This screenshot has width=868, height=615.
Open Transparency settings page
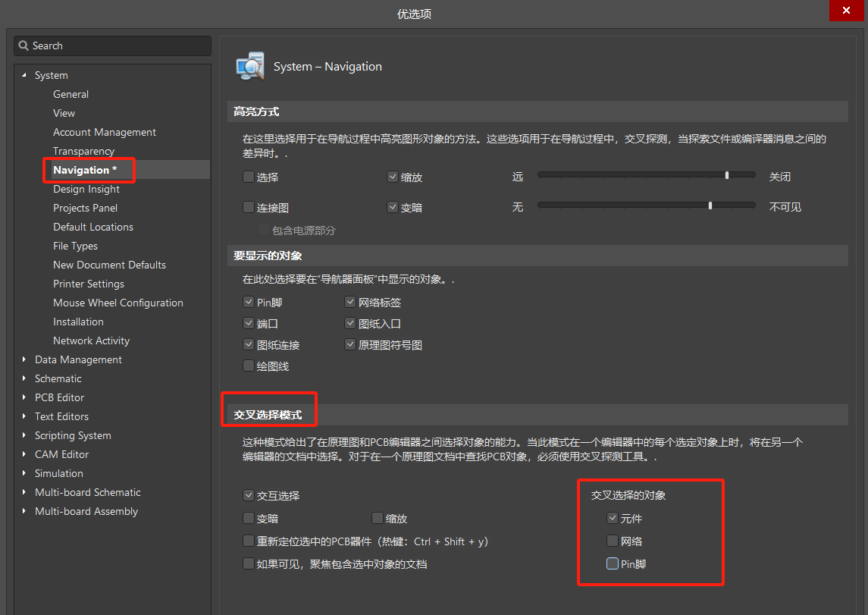83,151
